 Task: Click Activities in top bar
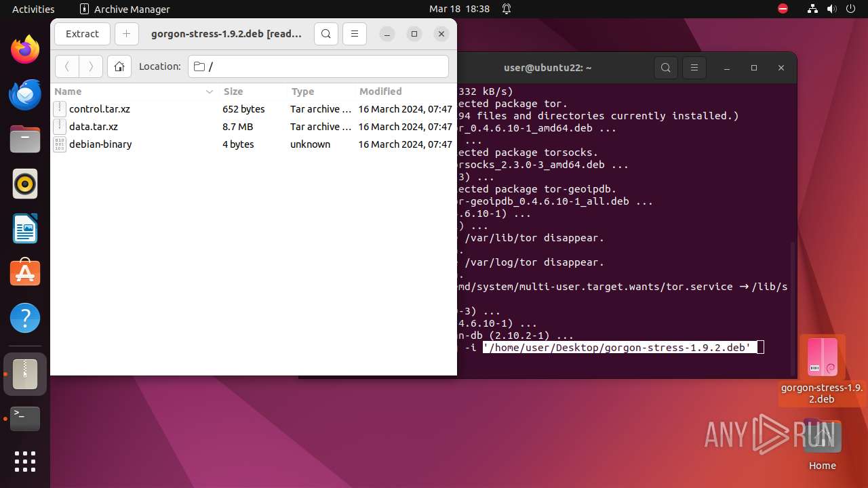tap(33, 9)
